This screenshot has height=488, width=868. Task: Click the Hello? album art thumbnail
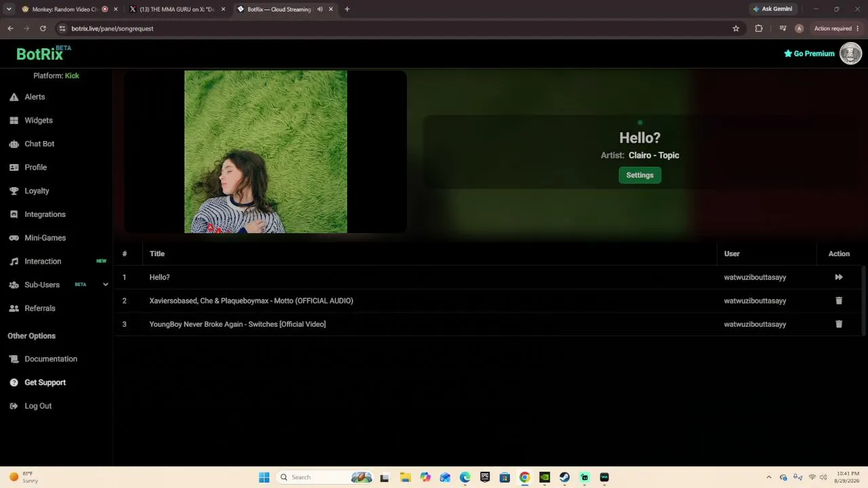(x=266, y=152)
